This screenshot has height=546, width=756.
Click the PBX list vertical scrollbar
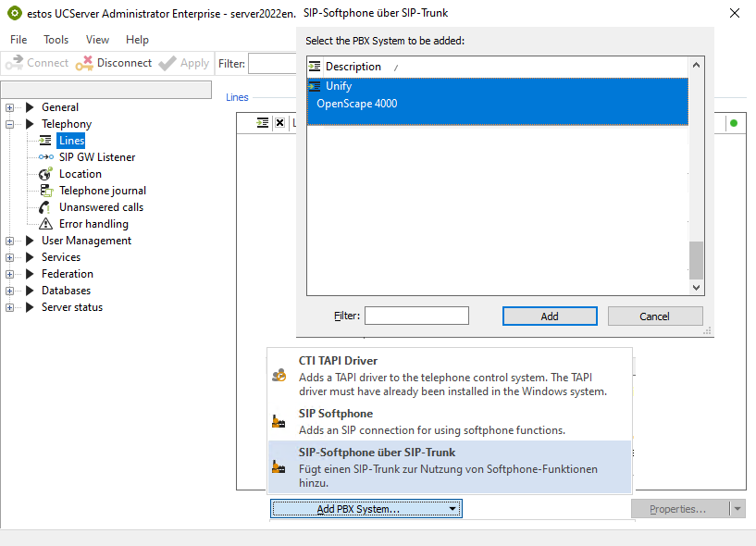pos(697,176)
